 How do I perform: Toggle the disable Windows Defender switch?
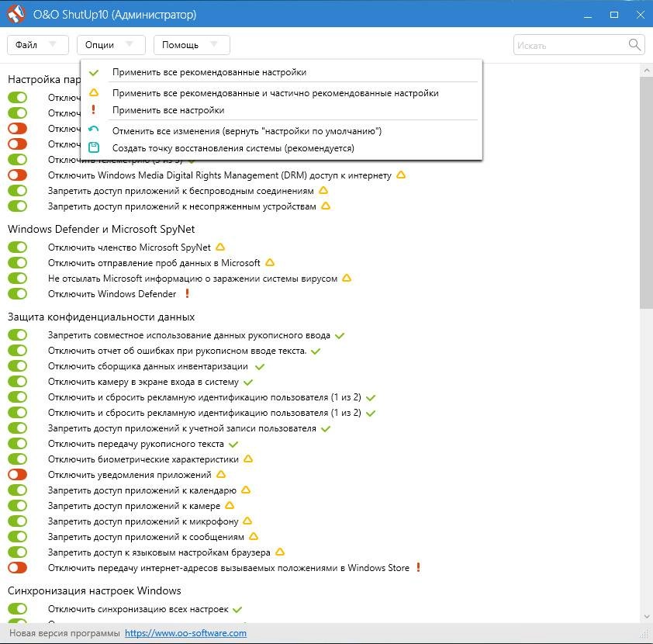pos(18,293)
